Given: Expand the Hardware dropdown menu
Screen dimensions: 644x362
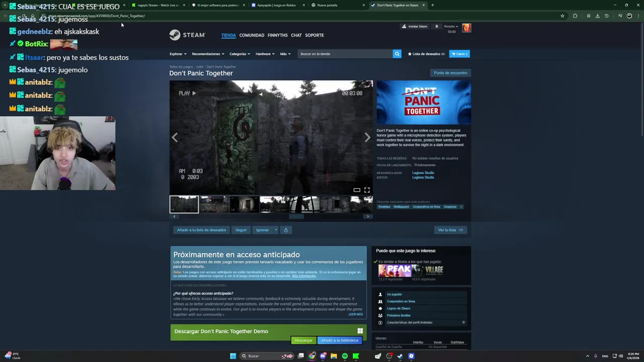Looking at the screenshot, I should point(265,54).
